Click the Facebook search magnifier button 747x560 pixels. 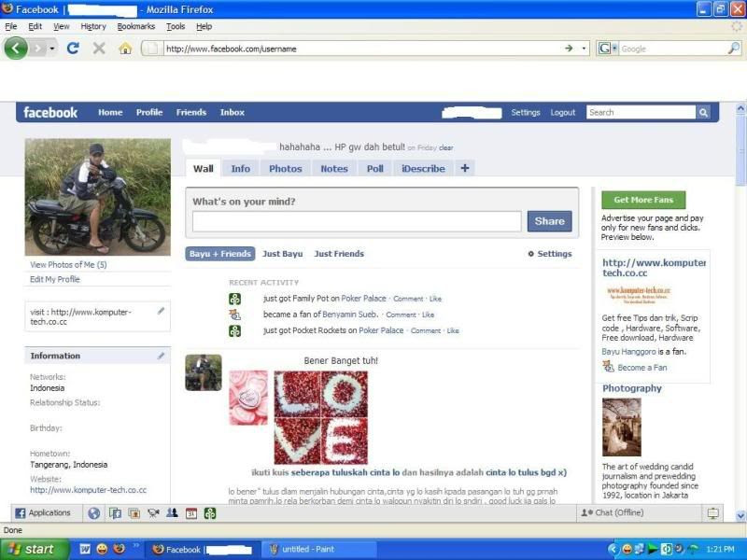703,112
